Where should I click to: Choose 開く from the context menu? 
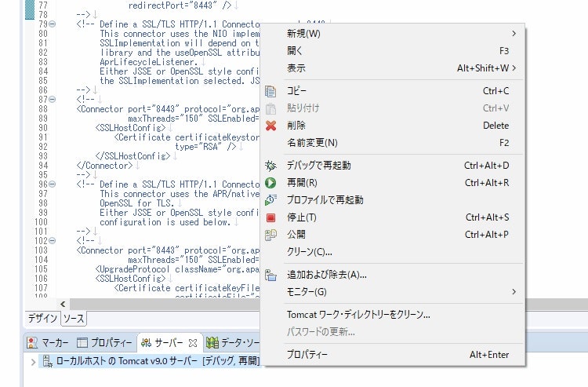(394, 51)
